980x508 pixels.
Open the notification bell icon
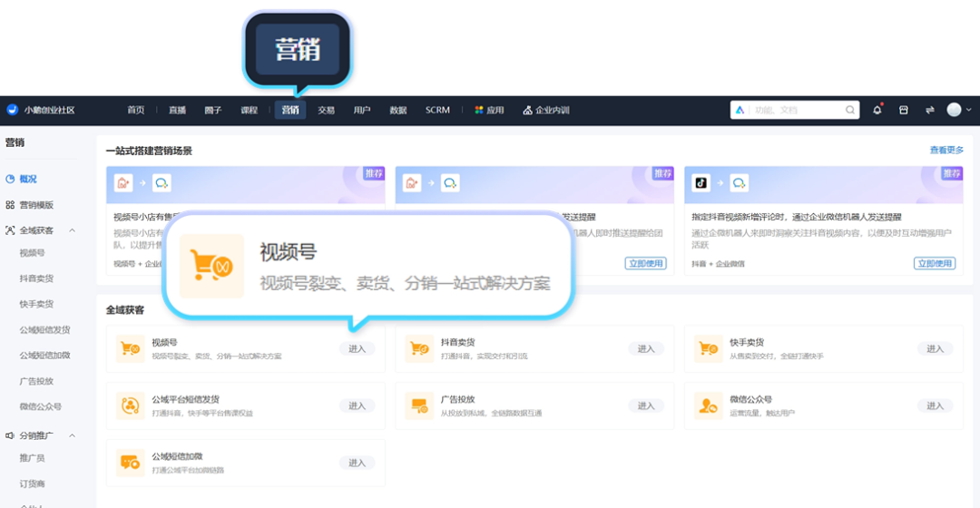pos(877,110)
